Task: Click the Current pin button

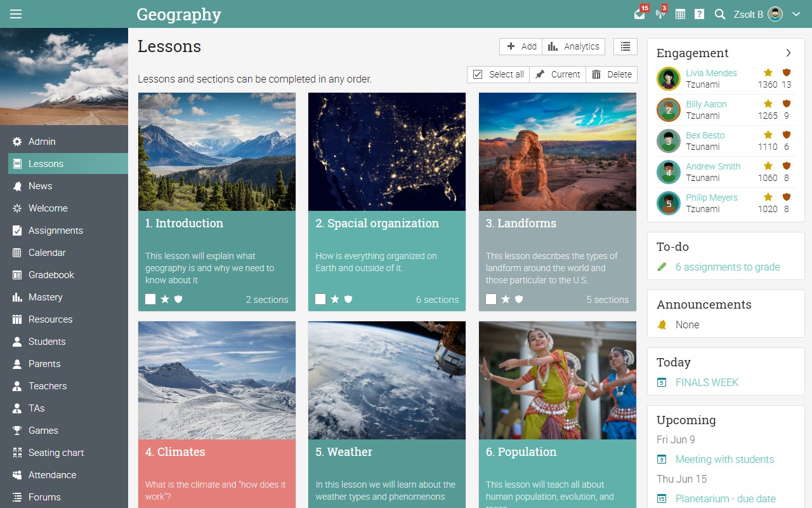Action: point(558,74)
